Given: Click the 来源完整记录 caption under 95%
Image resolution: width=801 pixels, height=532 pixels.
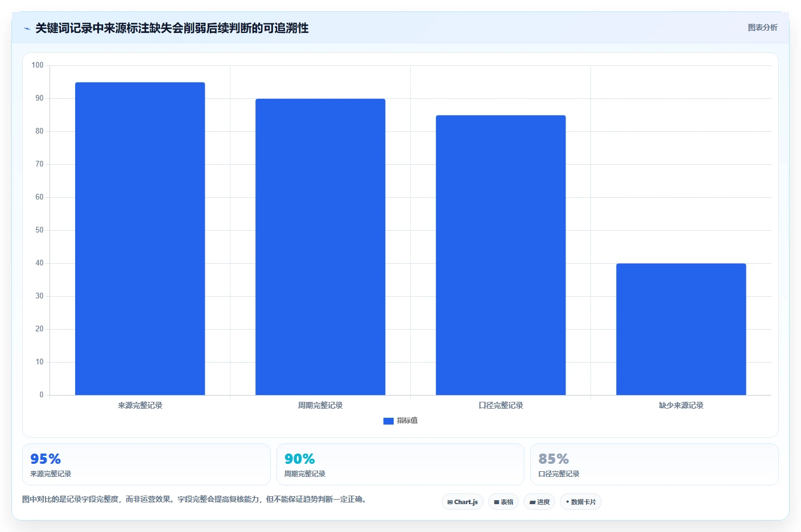Looking at the screenshot, I should [x=51, y=474].
